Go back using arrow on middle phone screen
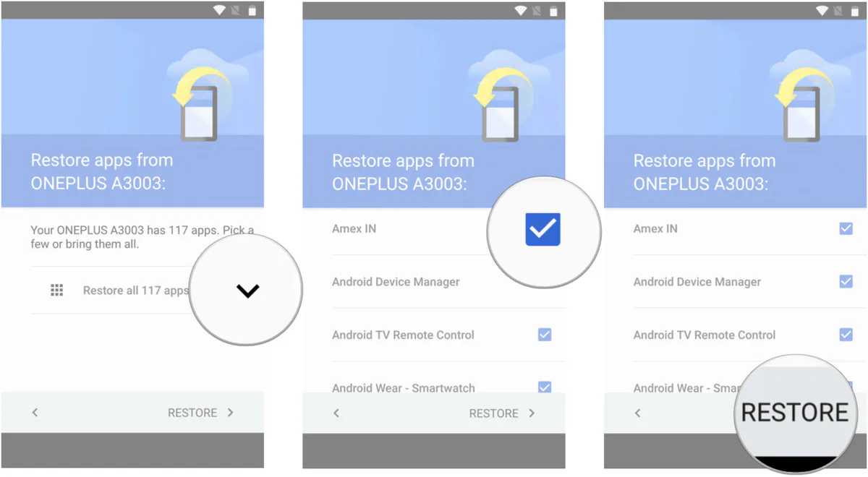 click(x=336, y=413)
